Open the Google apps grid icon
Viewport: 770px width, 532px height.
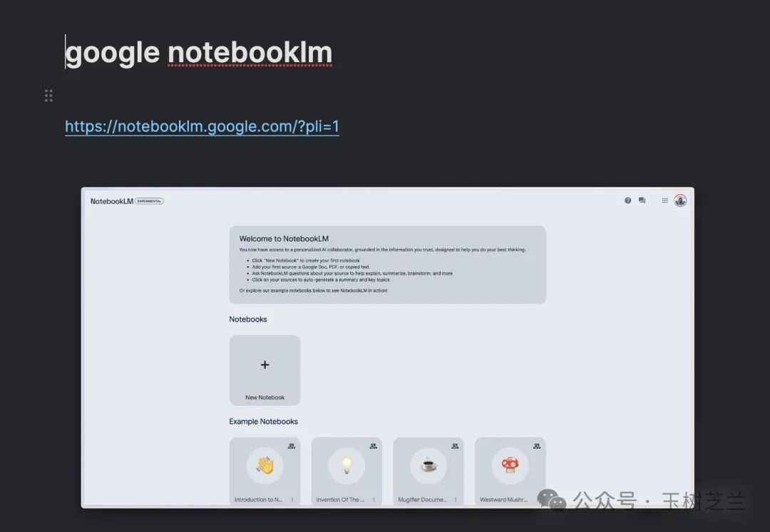pyautogui.click(x=664, y=200)
